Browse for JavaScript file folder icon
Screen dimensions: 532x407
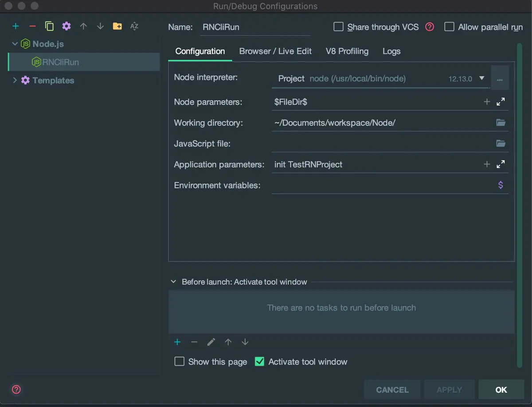point(501,143)
